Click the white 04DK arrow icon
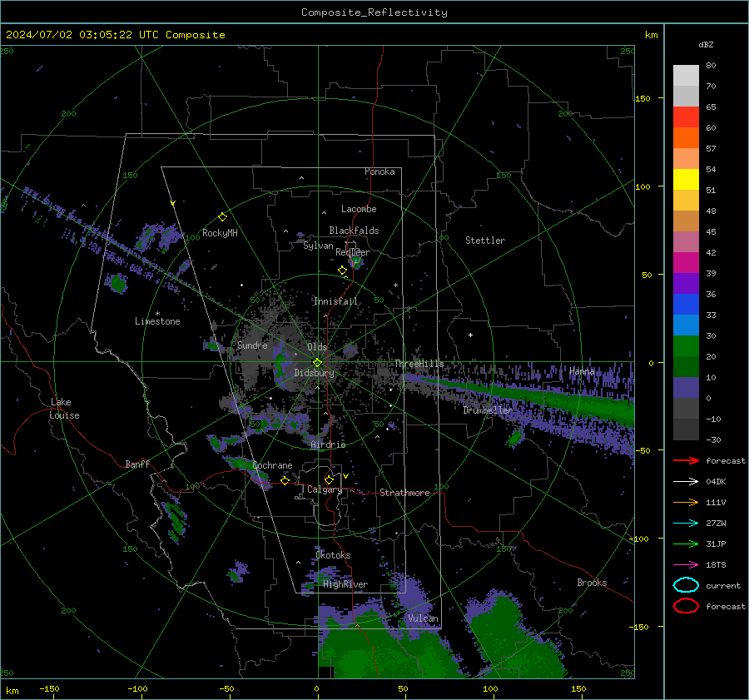This screenshot has width=749, height=700. (686, 481)
